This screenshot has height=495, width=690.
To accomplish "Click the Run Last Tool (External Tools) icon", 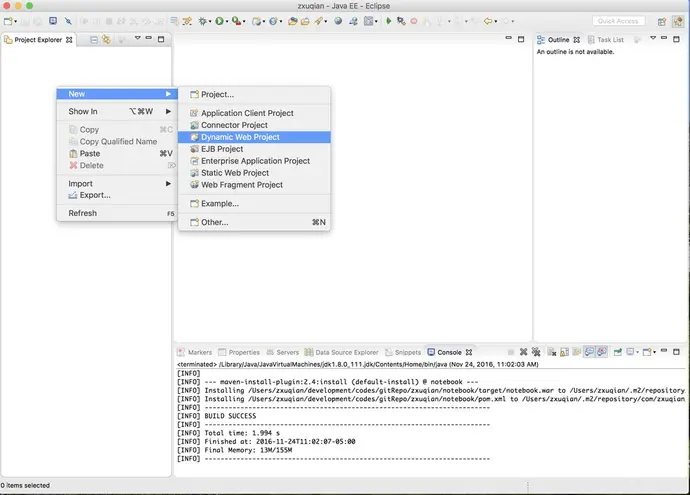I will pos(236,21).
